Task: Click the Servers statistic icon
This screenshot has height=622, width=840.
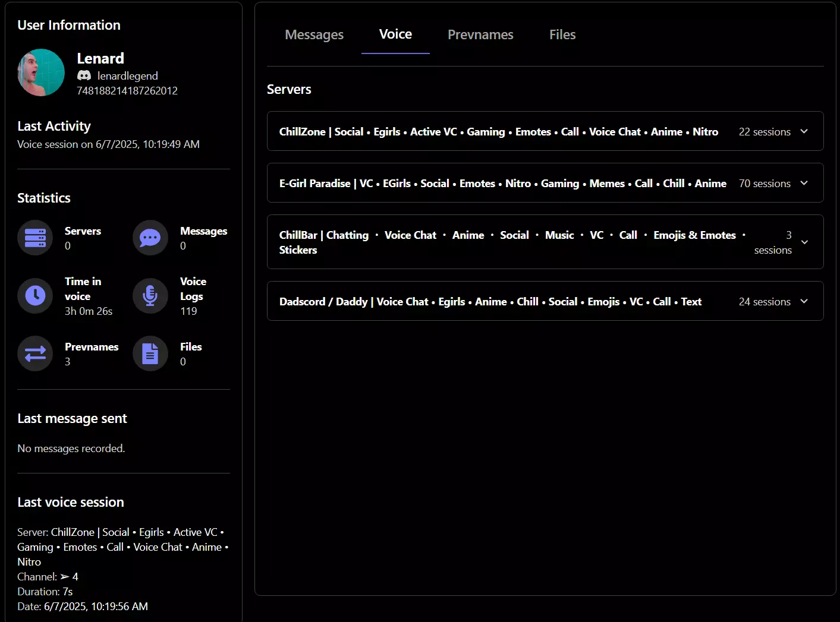Action: 35,238
